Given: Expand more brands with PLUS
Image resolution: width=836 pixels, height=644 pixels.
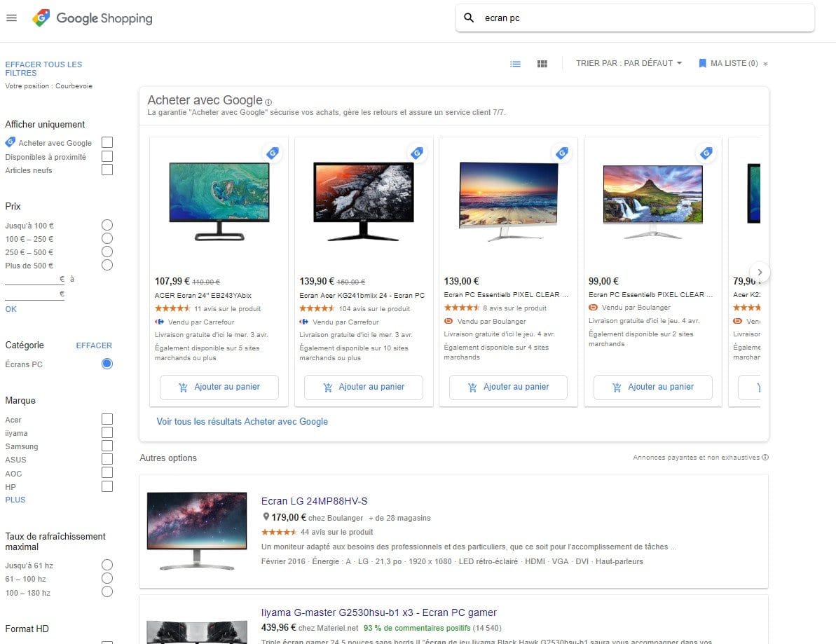Looking at the screenshot, I should pos(15,500).
